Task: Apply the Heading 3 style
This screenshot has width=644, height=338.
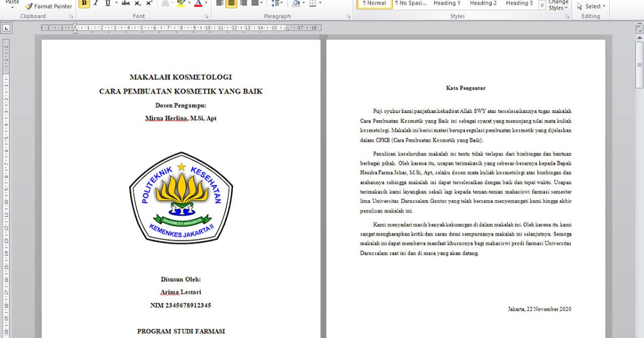Action: point(519,4)
